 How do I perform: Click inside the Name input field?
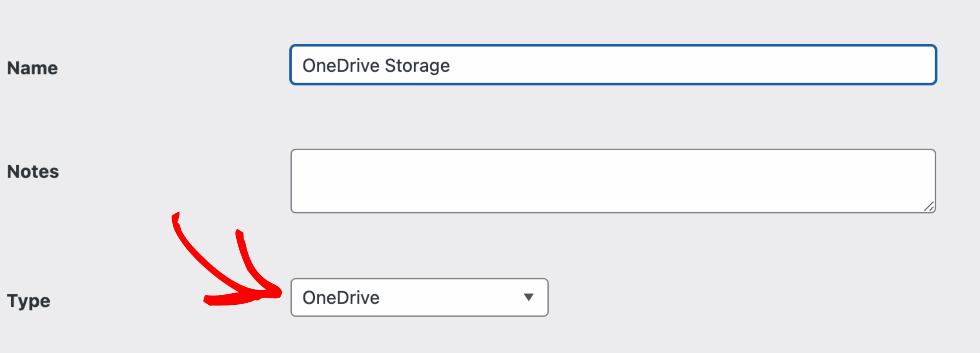612,65
